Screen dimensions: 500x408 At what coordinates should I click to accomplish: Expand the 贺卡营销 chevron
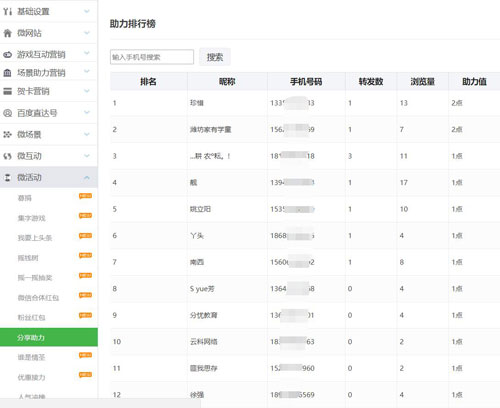pyautogui.click(x=87, y=91)
